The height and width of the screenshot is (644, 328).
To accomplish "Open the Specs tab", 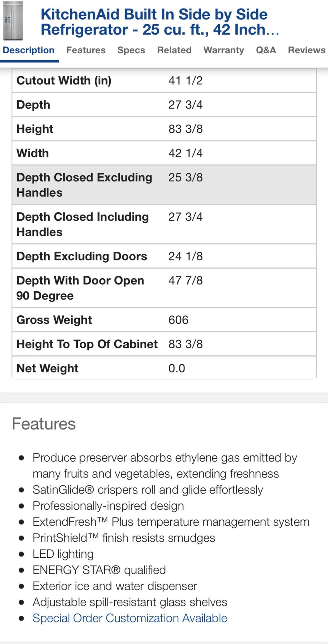I will (x=131, y=50).
